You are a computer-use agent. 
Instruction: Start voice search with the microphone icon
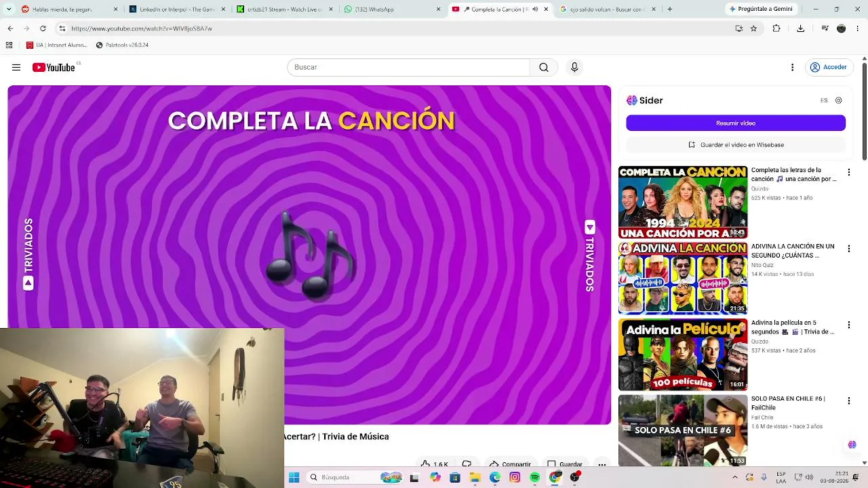pos(574,67)
